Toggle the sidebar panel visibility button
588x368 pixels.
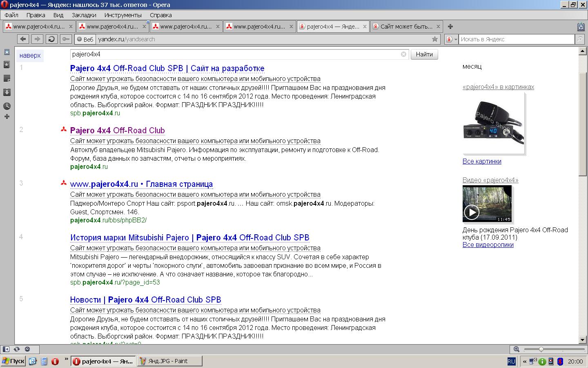pos(6,349)
